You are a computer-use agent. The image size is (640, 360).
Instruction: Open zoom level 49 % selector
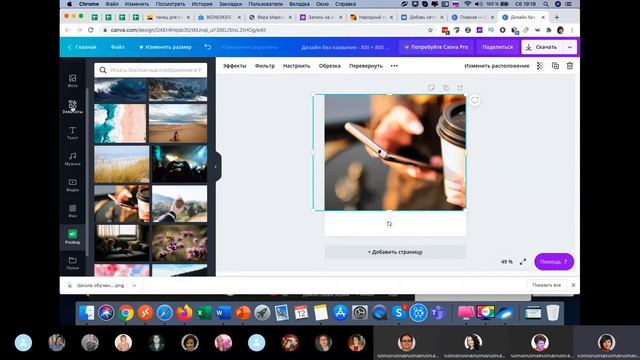507,262
